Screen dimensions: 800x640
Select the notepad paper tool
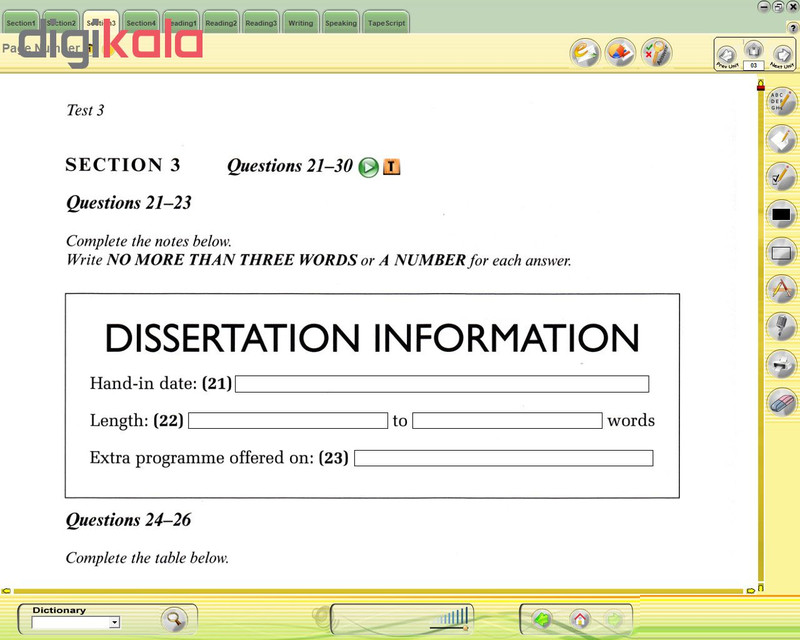click(x=781, y=139)
